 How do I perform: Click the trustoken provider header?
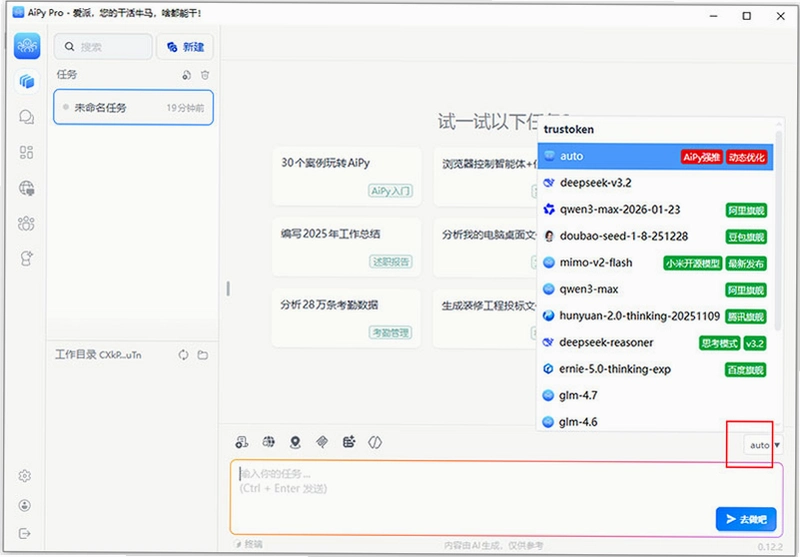pos(569,130)
